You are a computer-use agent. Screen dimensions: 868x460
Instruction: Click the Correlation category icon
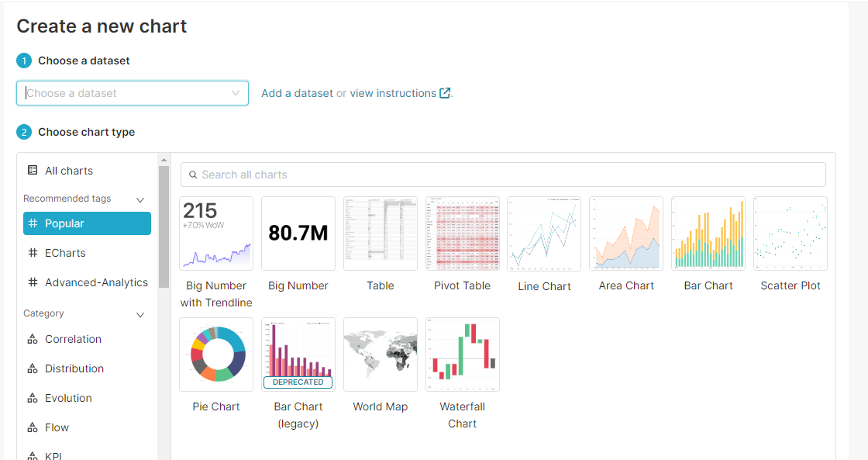[32, 339]
